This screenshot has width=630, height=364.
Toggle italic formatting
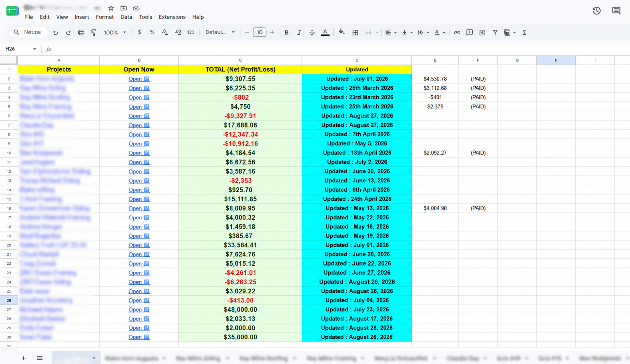coord(299,32)
